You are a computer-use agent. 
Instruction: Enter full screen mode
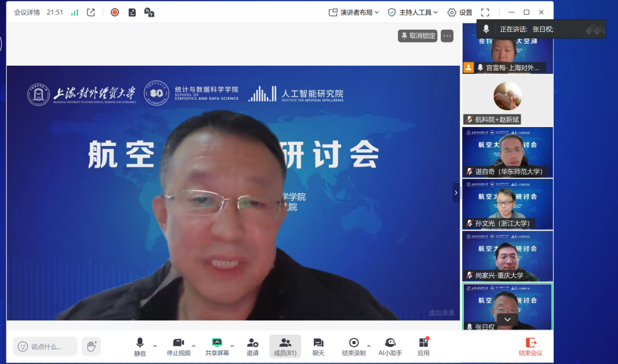tap(485, 13)
